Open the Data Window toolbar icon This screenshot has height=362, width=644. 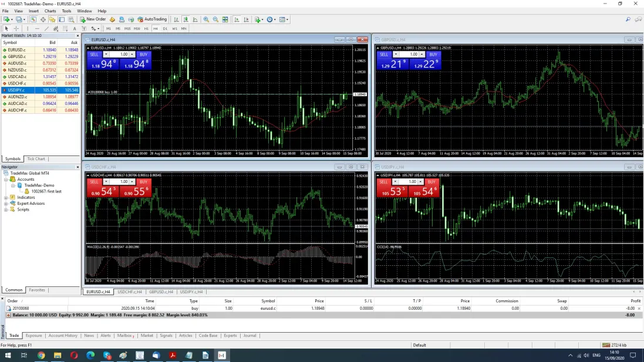click(43, 19)
